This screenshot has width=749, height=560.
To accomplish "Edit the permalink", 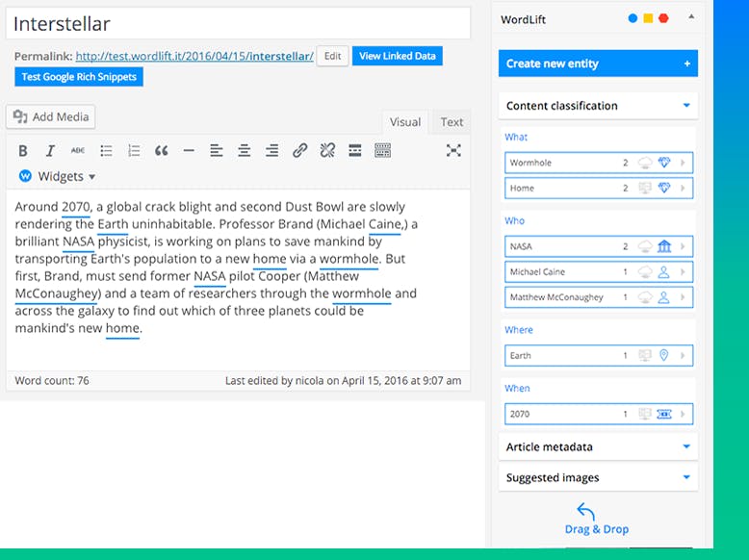I will 332,57.
